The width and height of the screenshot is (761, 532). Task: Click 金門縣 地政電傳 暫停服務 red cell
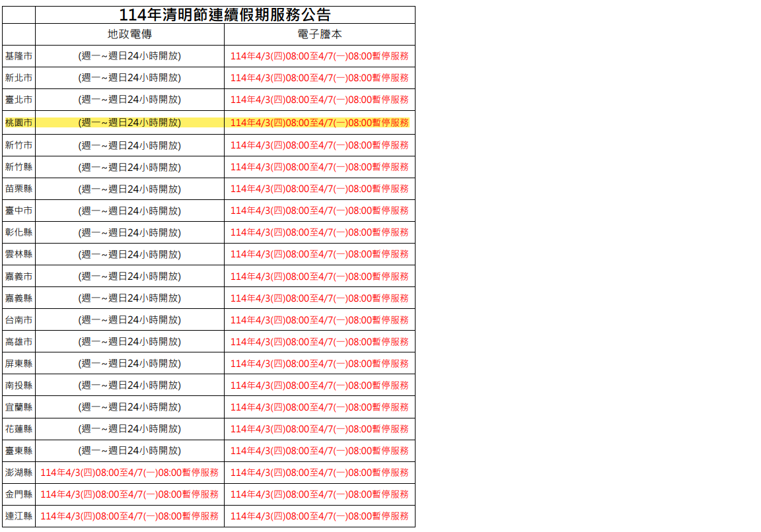pyautogui.click(x=129, y=494)
